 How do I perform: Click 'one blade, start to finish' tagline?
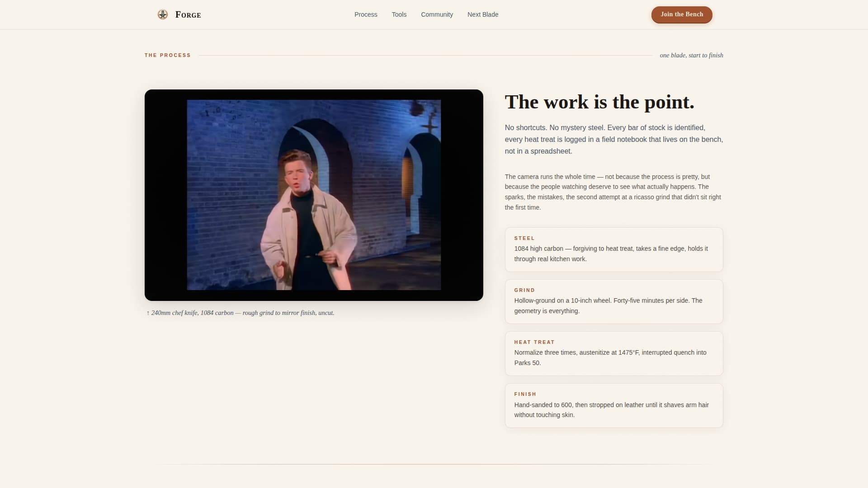point(691,55)
